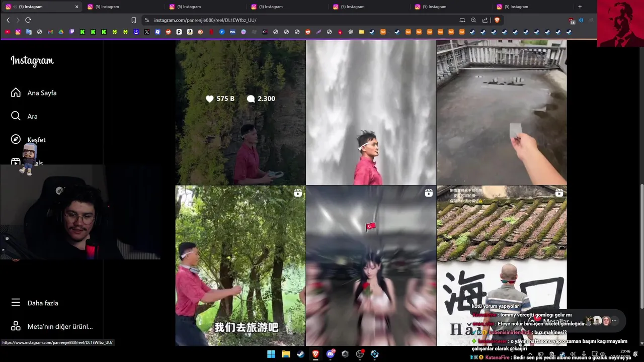The width and height of the screenshot is (644, 362).
Task: Click the page vertical scrollbar
Action: pos(641,246)
